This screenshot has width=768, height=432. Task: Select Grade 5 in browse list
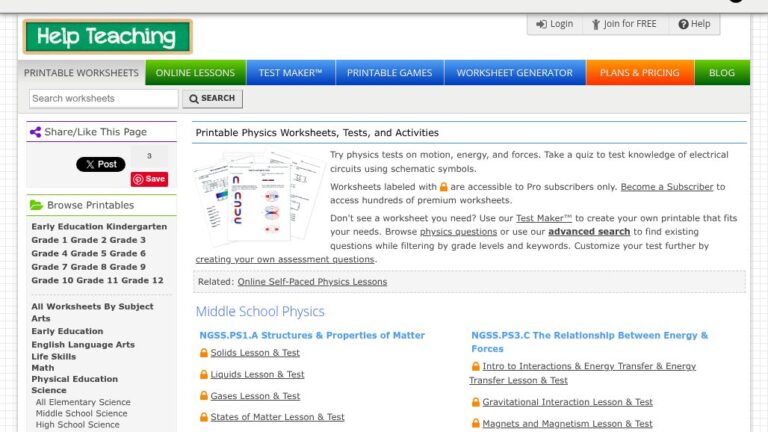(89, 253)
